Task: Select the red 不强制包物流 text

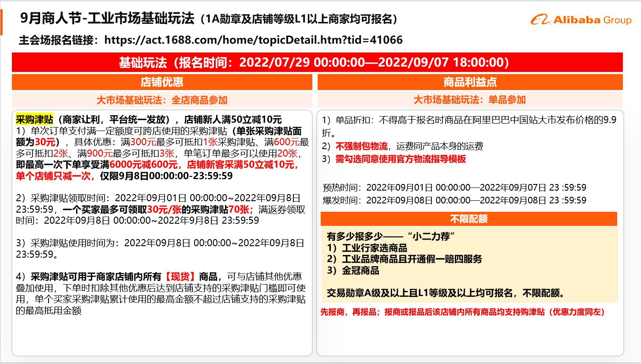Action: pyautogui.click(x=361, y=146)
